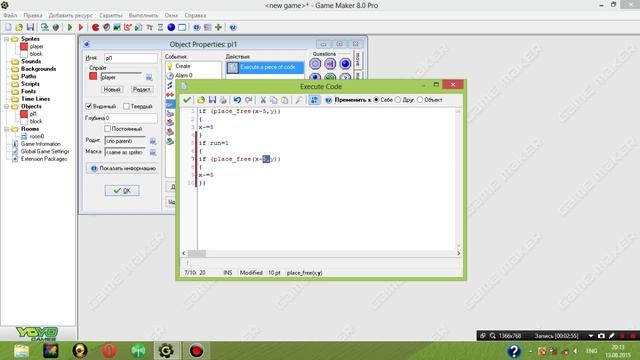Collapse the Objects folder in the resource tree
The height and width of the screenshot is (360, 640).
[7, 106]
